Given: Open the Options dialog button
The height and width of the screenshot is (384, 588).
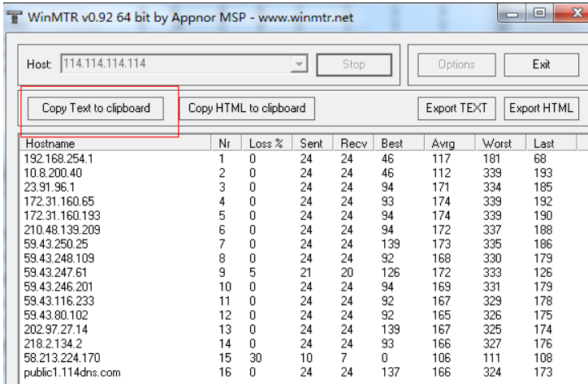Looking at the screenshot, I should 456,64.
